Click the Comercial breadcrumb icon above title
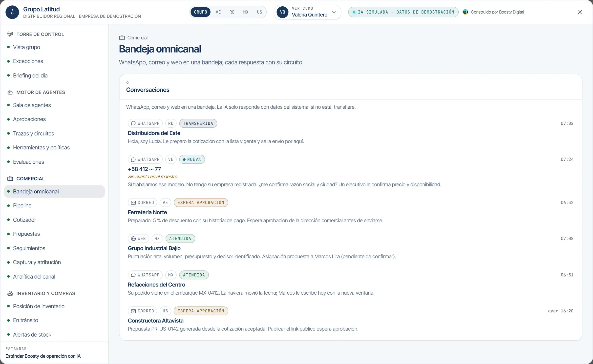 [122, 38]
